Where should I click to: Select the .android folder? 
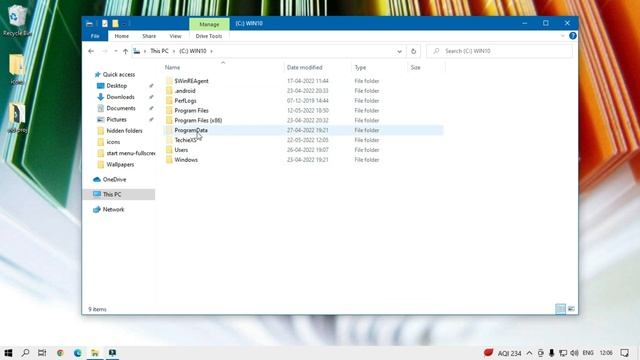(x=185, y=91)
